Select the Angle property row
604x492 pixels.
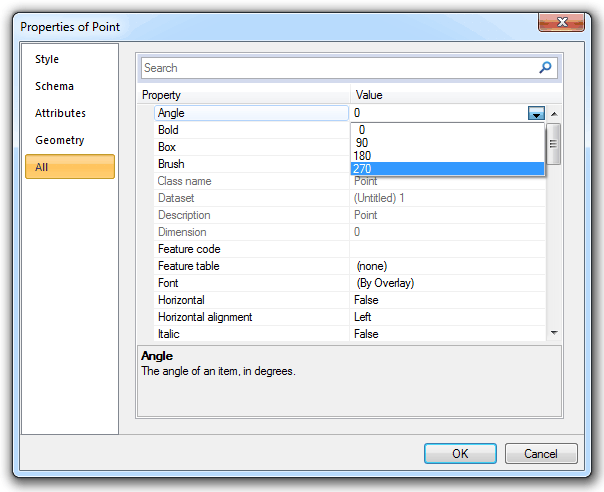(252, 113)
